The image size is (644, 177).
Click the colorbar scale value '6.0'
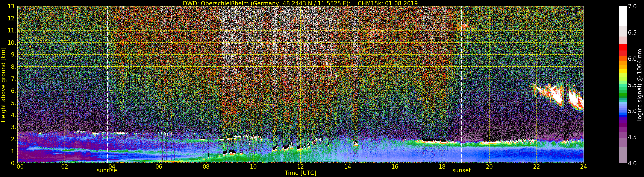point(632,59)
